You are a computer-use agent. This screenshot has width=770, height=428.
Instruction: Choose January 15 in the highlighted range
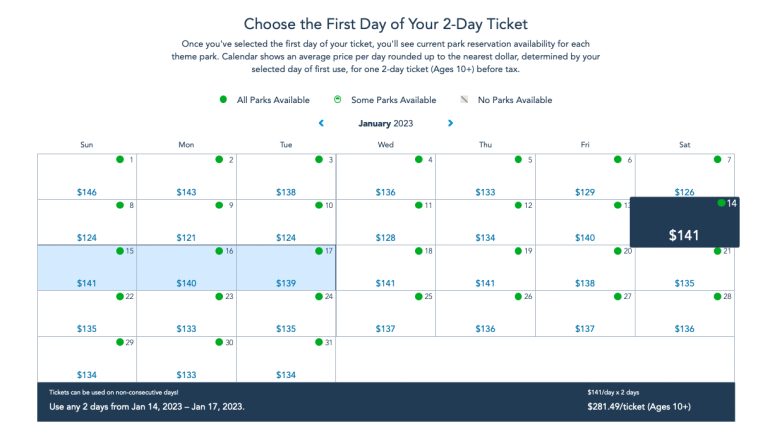coord(87,268)
